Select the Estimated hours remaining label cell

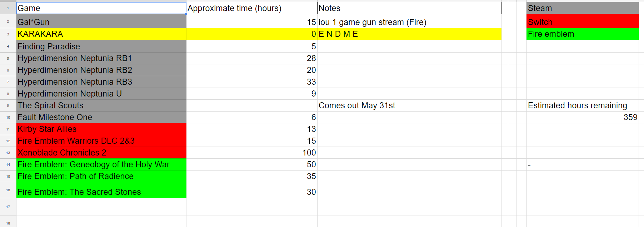(x=583, y=105)
